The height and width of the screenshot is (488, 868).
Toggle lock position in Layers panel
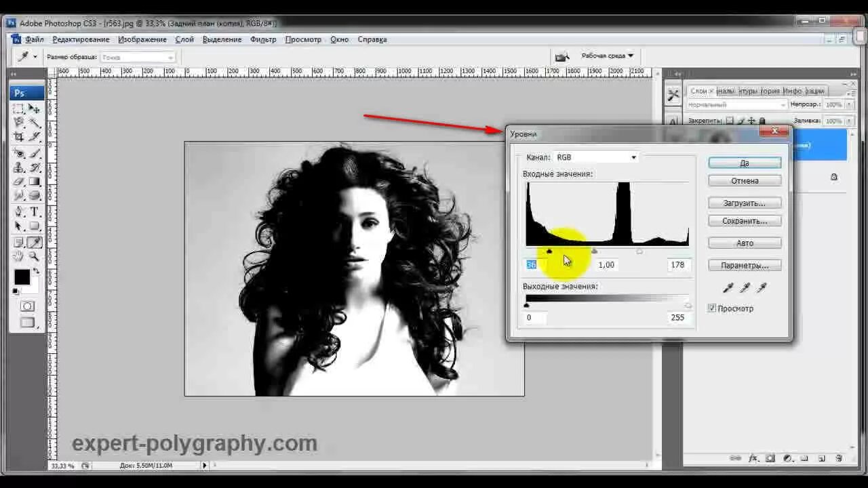(751, 121)
